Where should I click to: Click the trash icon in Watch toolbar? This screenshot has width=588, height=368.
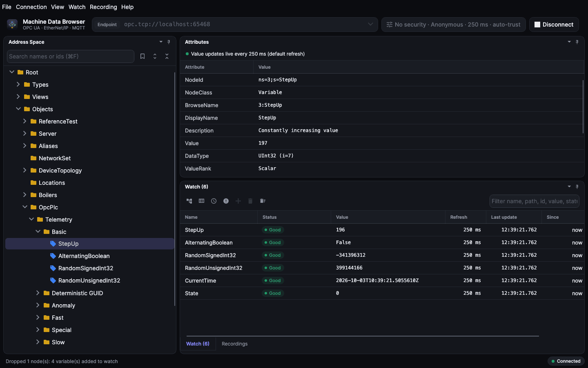[x=251, y=201]
